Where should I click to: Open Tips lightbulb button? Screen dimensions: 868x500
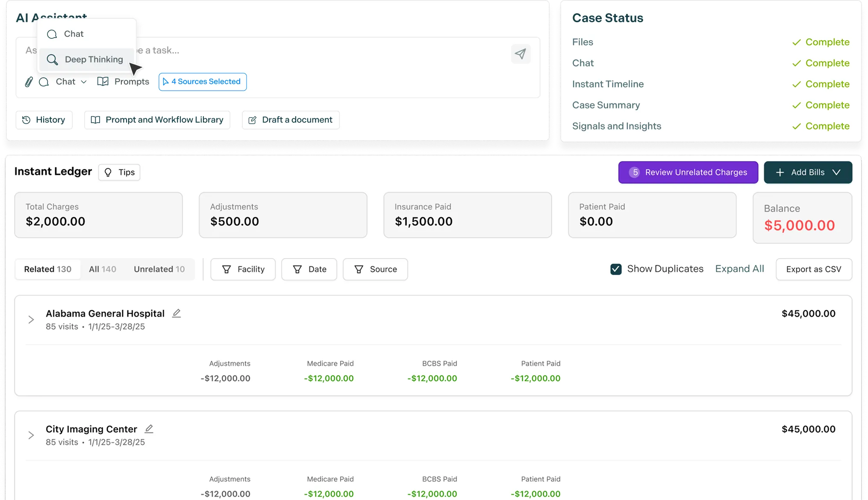coord(119,172)
